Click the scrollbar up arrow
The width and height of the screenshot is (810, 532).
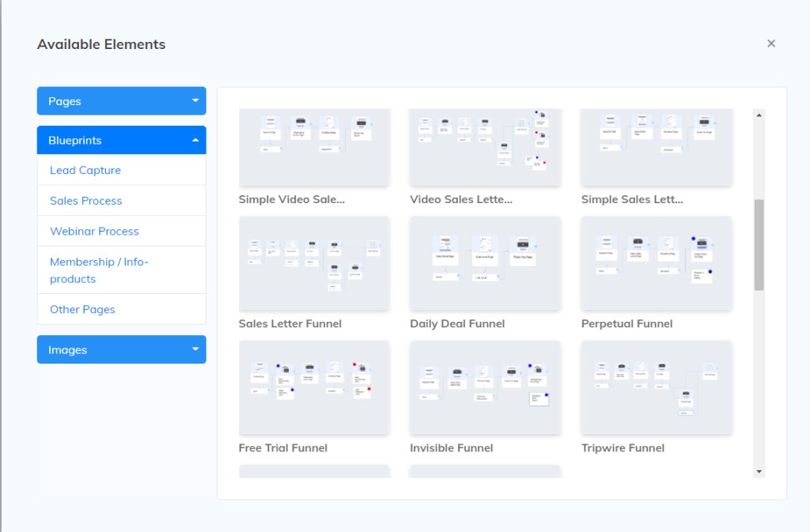click(759, 115)
